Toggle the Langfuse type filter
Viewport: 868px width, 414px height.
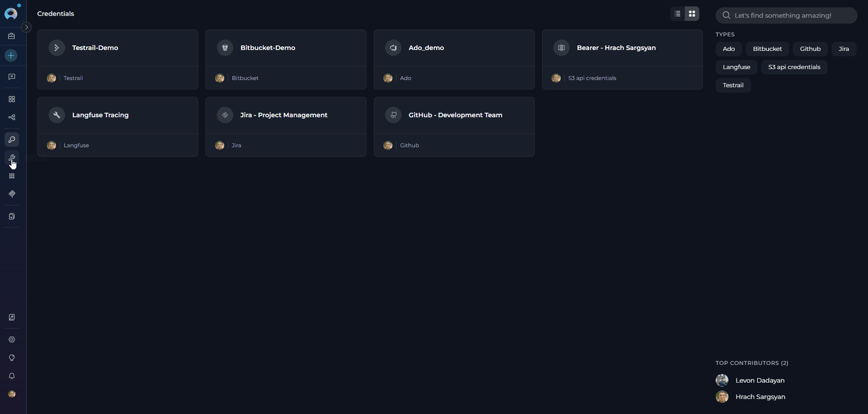point(736,67)
